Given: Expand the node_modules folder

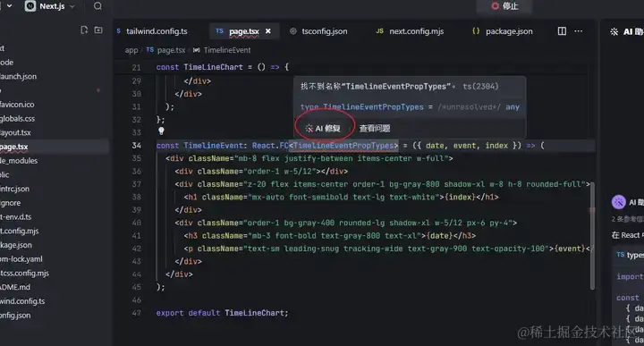Looking at the screenshot, I should coord(19,160).
